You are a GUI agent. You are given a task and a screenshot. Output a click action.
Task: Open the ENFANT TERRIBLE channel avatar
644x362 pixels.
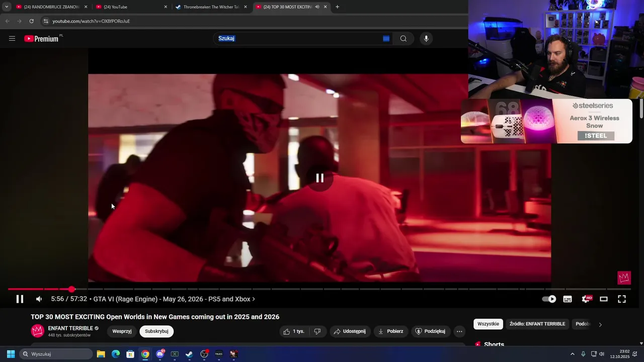[x=38, y=331]
